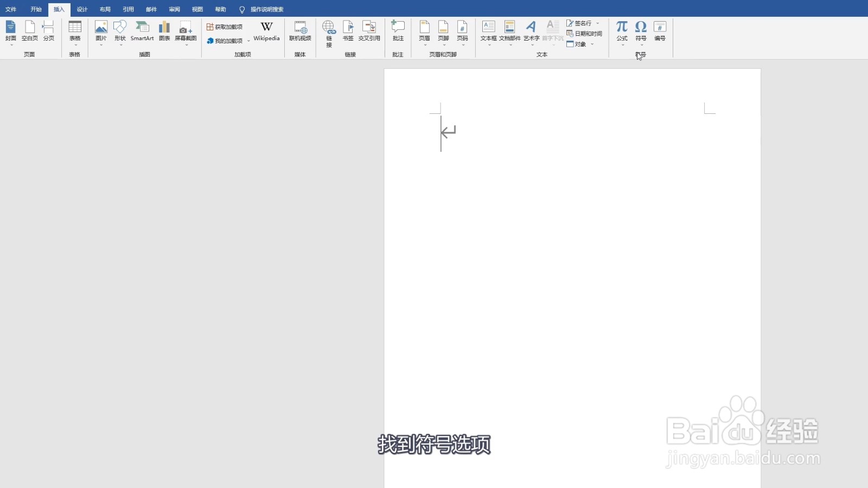The width and height of the screenshot is (868, 488).
Task: Switch to the Mailings (邮件) tab
Action: (151, 9)
